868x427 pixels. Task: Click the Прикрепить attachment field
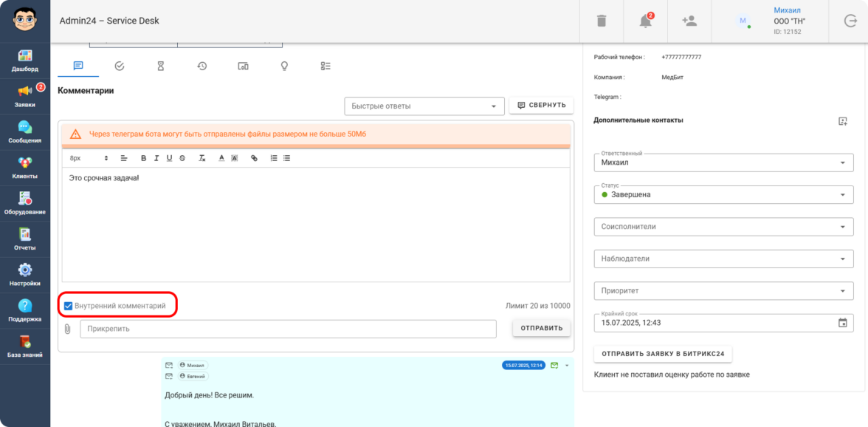point(289,329)
